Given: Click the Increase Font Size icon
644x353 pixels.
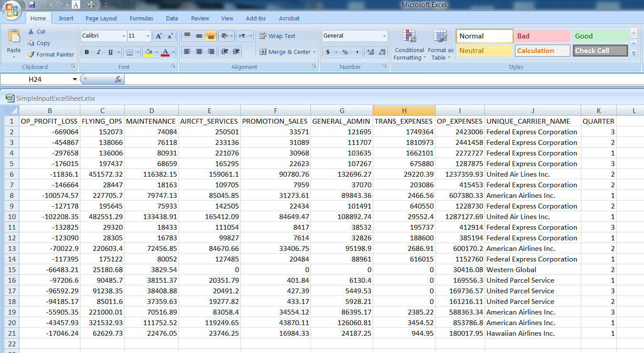Looking at the screenshot, I should pyautogui.click(x=159, y=36).
